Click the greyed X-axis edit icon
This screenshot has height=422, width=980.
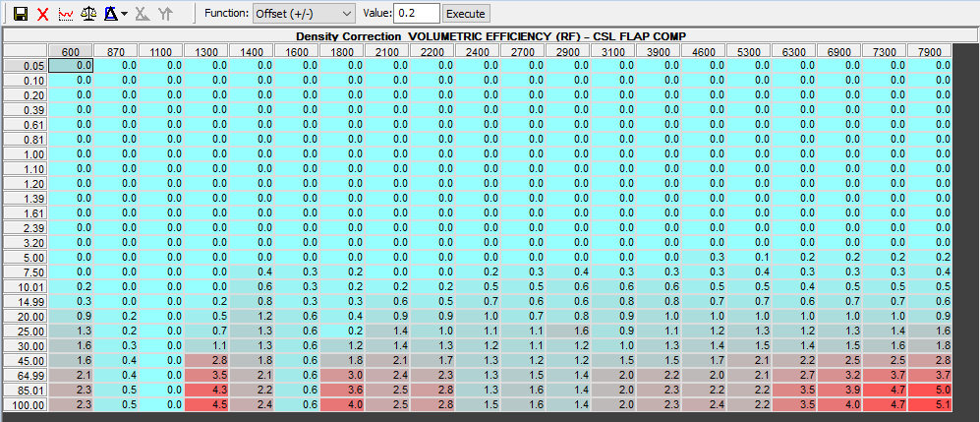(x=143, y=14)
